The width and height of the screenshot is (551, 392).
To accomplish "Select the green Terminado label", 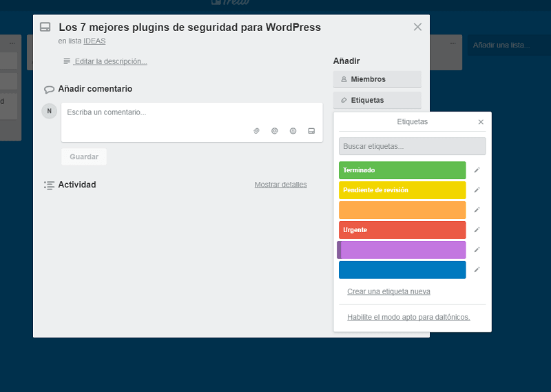I will pos(402,170).
